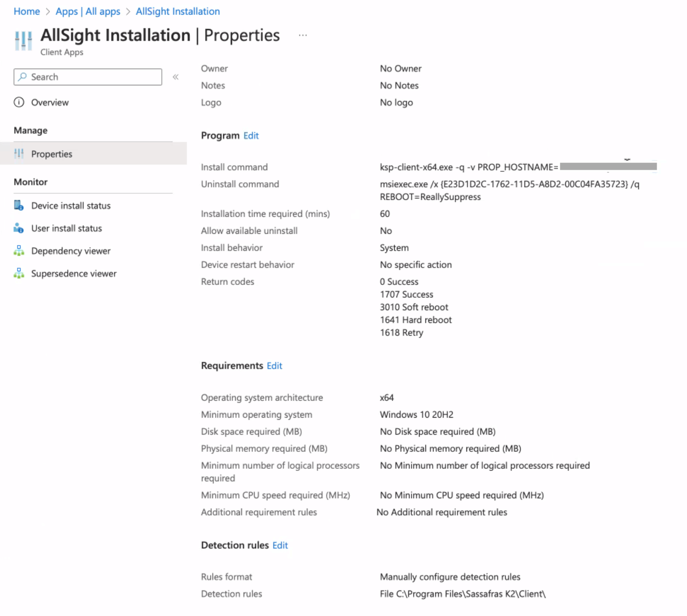The height and width of the screenshot is (616, 687).
Task: Click the User install status icon
Action: (19, 228)
